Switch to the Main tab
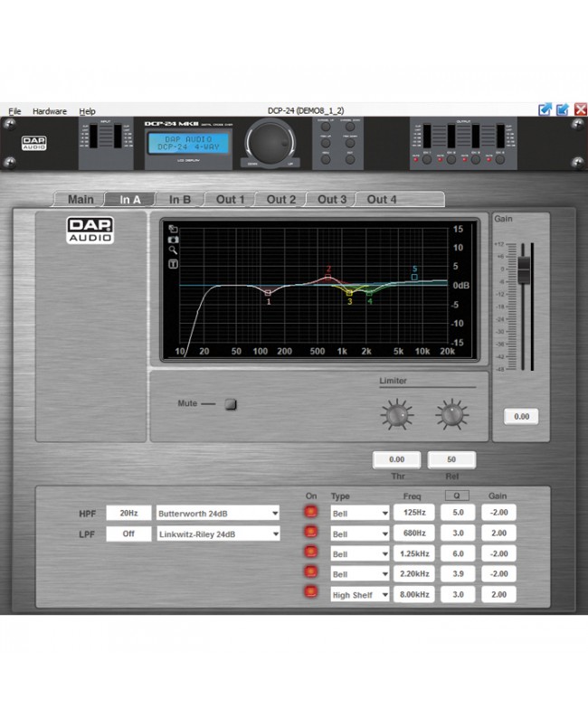 point(81,200)
